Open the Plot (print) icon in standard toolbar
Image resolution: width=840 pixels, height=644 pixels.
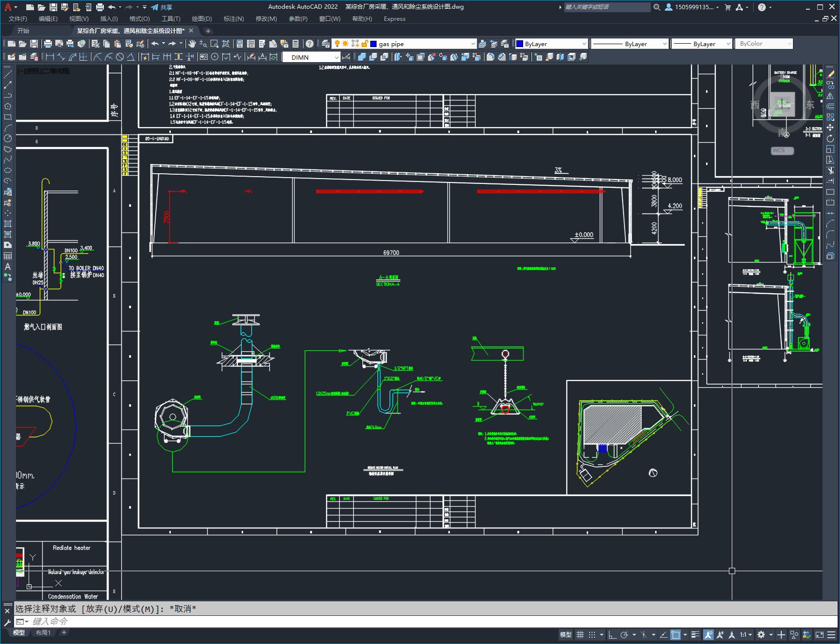tap(48, 44)
